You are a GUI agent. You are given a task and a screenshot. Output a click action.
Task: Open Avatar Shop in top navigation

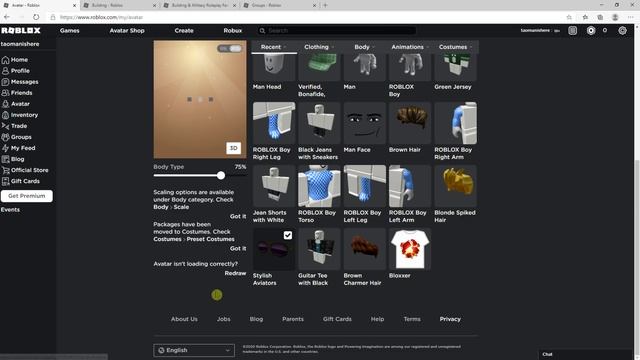point(127,31)
